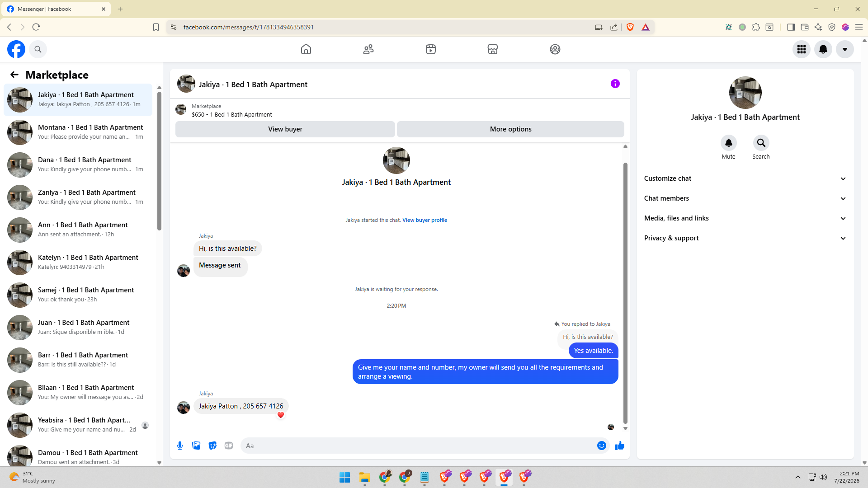Viewport: 868px width, 488px height.
Task: Open the Groups icon in top navigation
Action: (555, 49)
